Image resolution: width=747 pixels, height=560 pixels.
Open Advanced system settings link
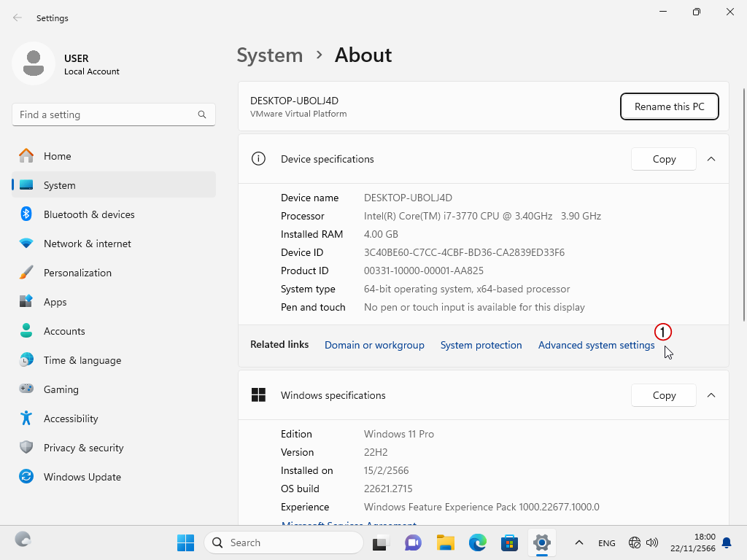tap(596, 345)
